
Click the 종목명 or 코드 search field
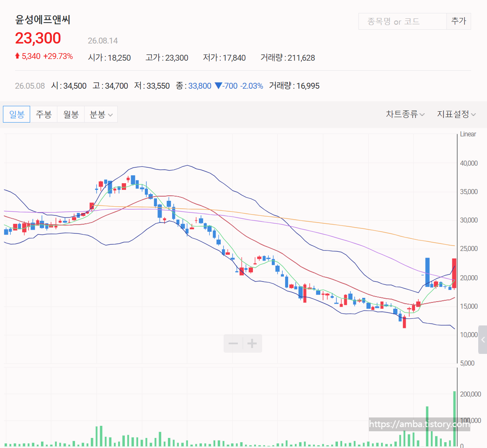[402, 21]
